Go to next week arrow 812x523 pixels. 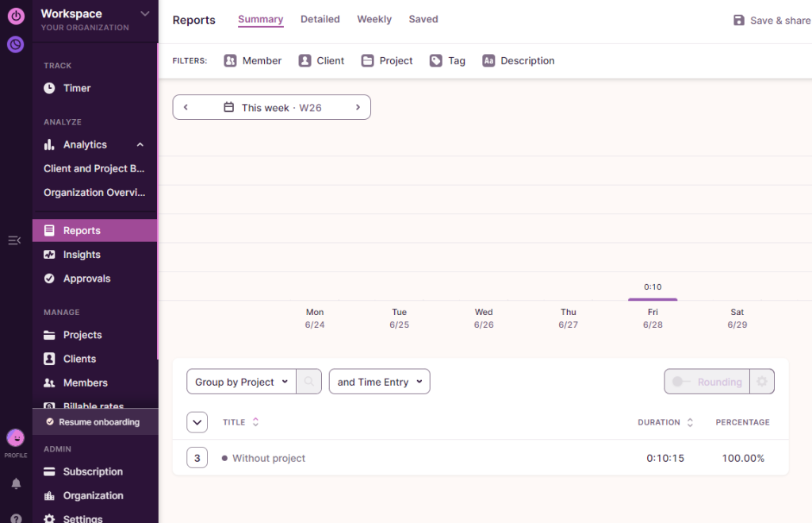point(358,107)
